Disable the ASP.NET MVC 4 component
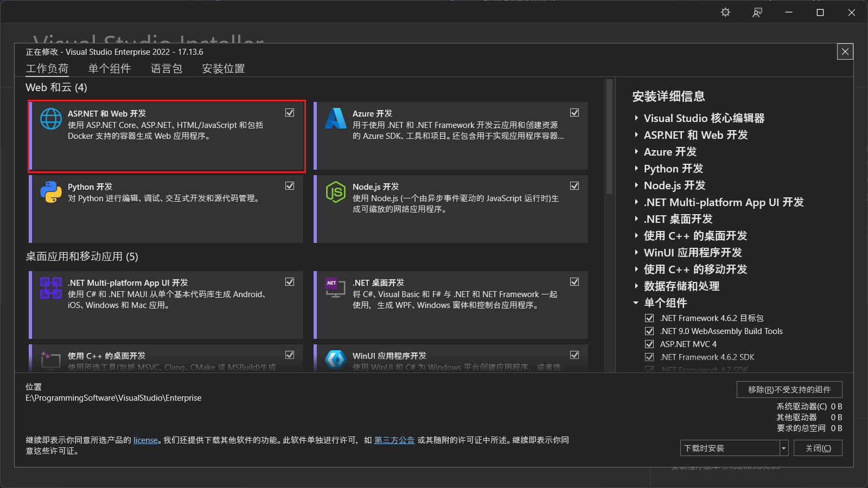The image size is (868, 488). (x=649, y=344)
